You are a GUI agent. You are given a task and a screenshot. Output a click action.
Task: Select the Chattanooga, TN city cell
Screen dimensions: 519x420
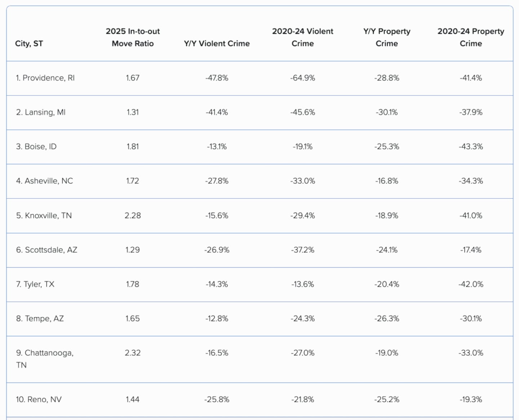44,359
